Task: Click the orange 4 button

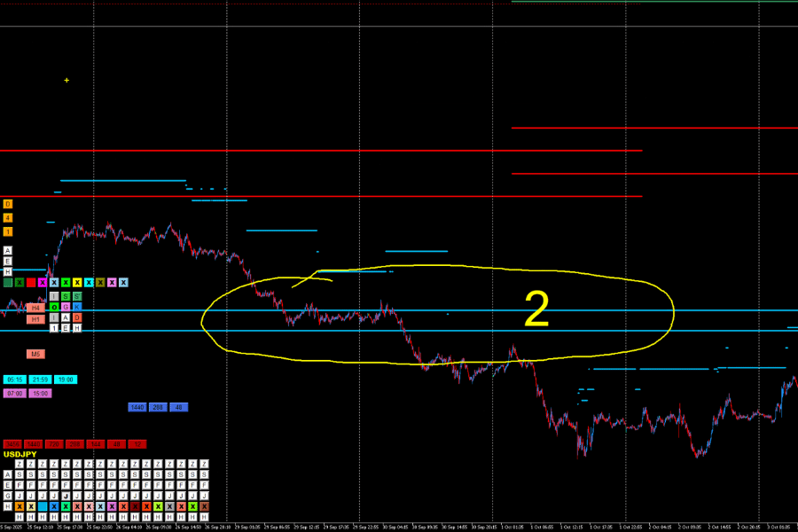Action: click(x=8, y=217)
